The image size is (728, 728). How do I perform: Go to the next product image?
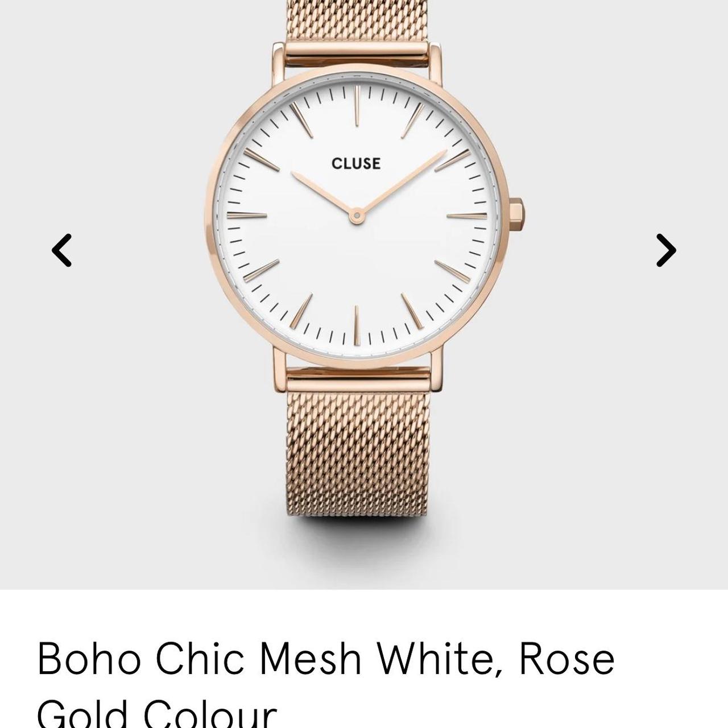[666, 250]
